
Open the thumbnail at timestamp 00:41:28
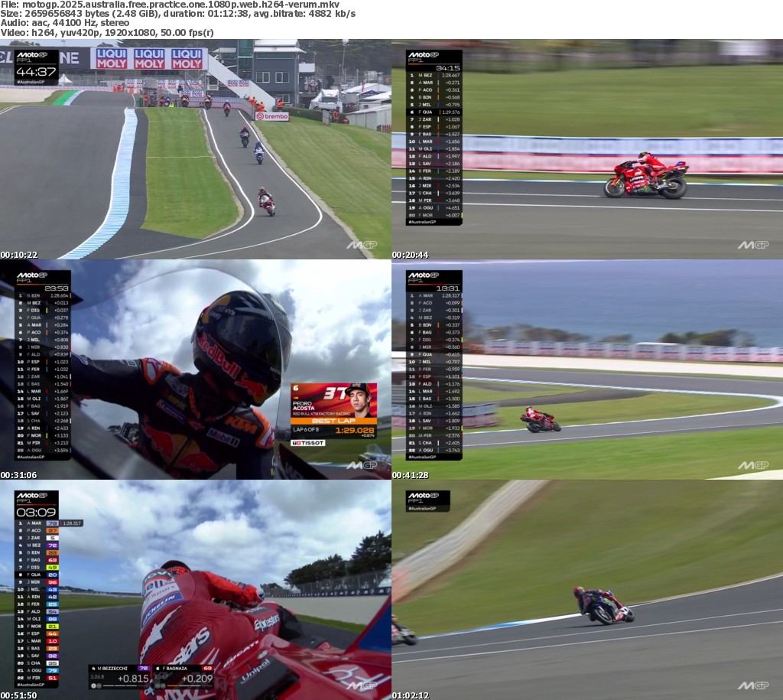pos(587,371)
